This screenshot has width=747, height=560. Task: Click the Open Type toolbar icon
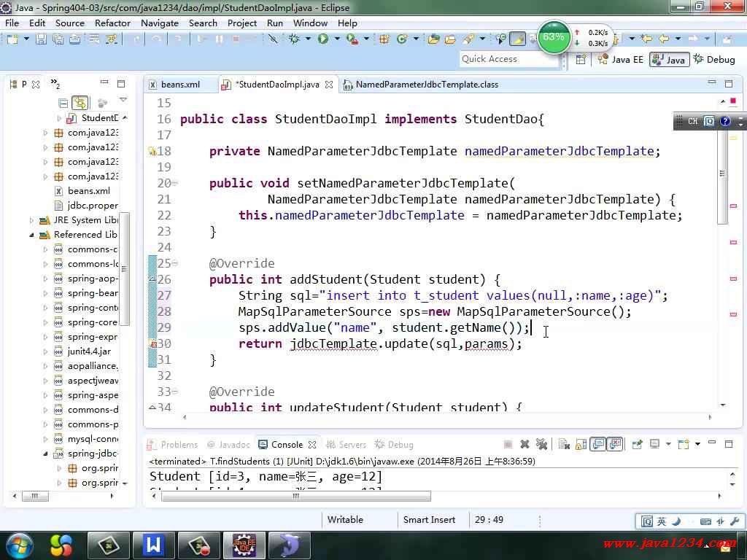click(x=433, y=39)
